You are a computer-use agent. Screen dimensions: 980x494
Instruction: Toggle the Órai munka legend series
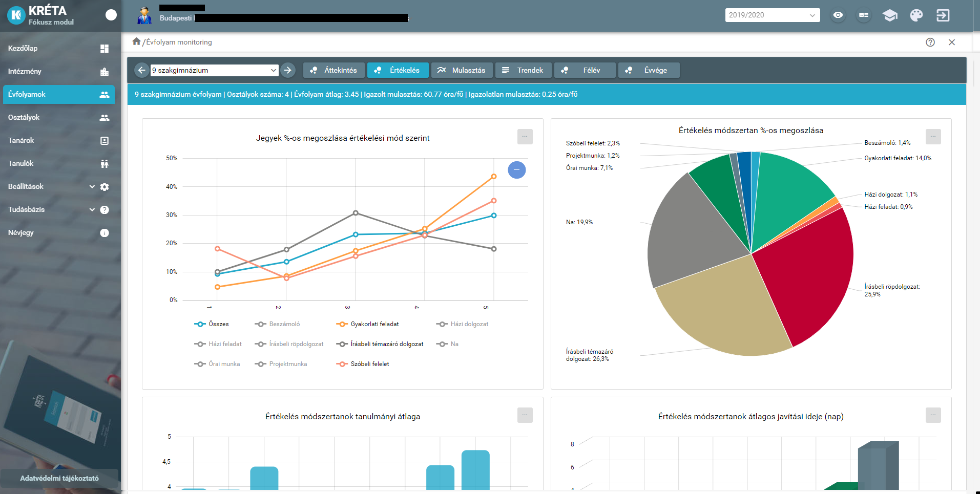click(x=217, y=364)
